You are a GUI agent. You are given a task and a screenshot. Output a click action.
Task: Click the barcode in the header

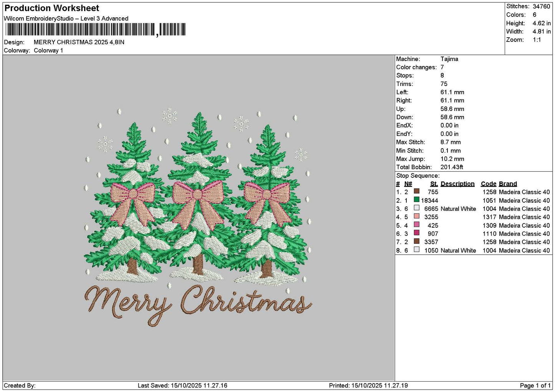[x=95, y=30]
